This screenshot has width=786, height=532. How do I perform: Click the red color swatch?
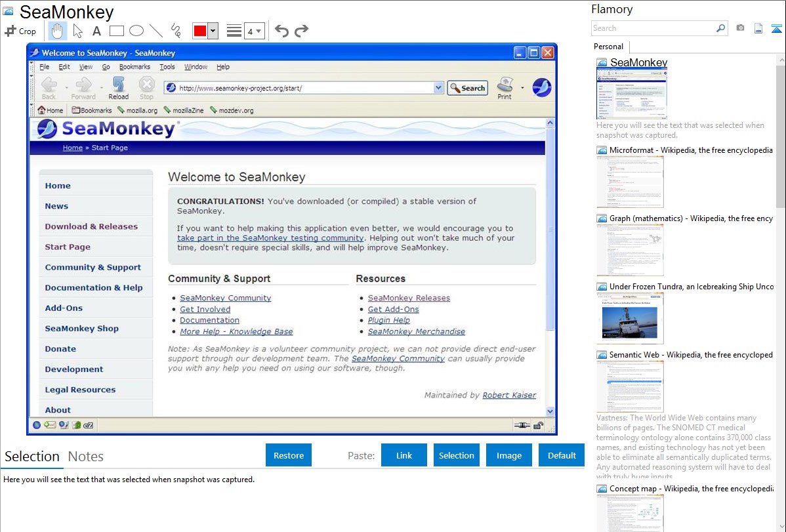(x=199, y=31)
